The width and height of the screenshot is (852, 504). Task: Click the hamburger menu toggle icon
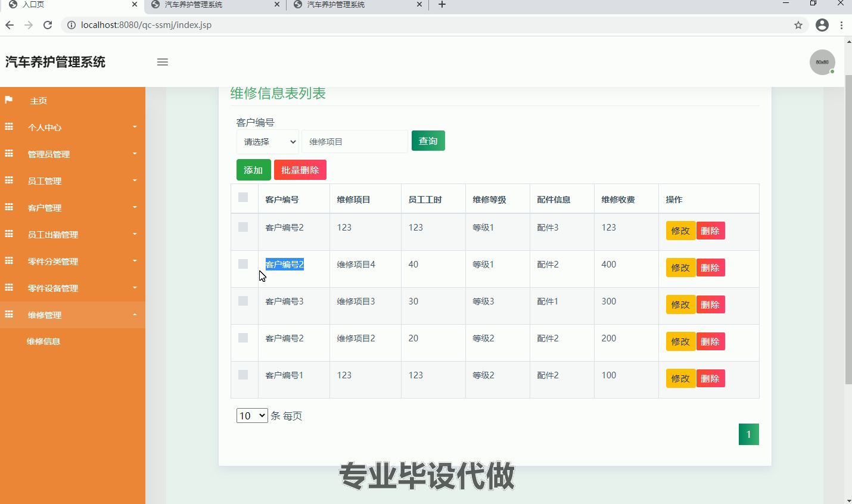tap(162, 62)
